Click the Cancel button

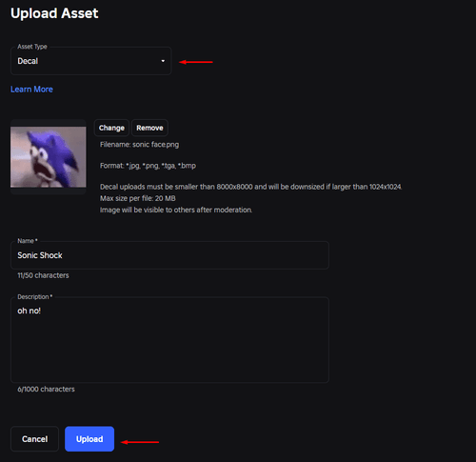[34, 439]
